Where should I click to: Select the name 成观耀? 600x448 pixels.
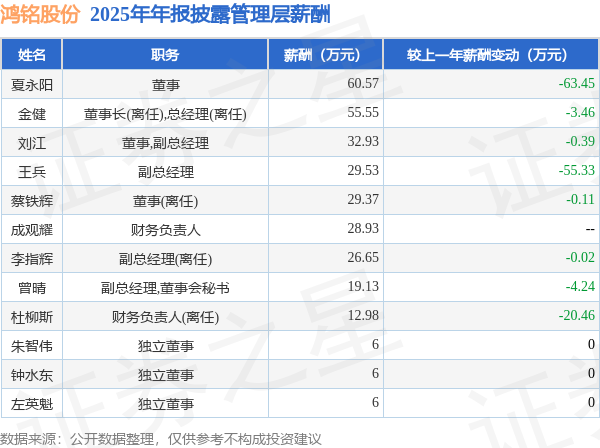(x=32, y=230)
